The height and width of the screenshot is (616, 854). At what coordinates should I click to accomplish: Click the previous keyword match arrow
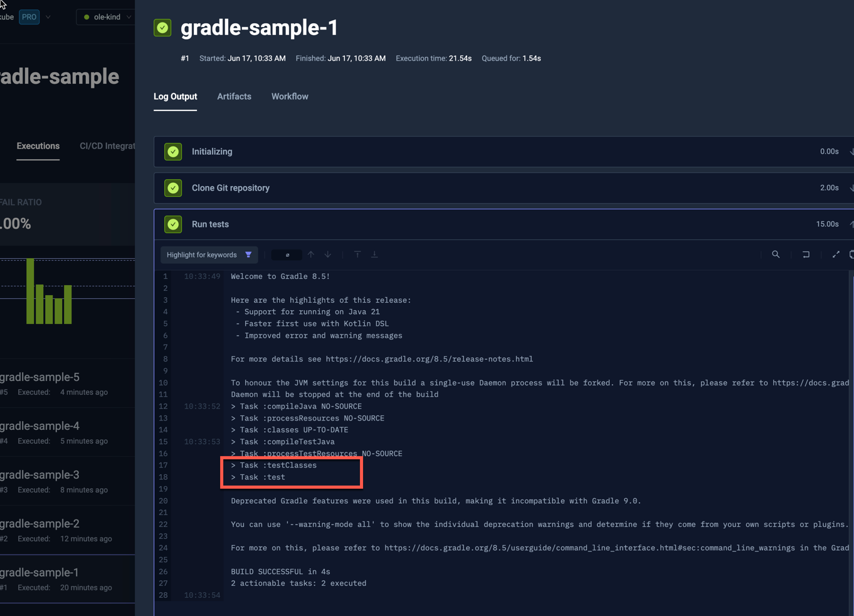click(311, 254)
